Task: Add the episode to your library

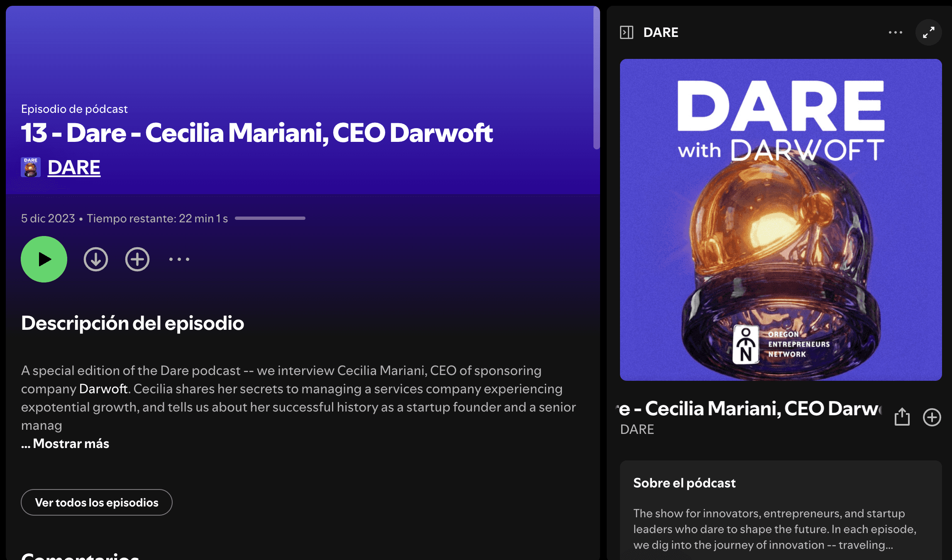Action: (x=137, y=259)
